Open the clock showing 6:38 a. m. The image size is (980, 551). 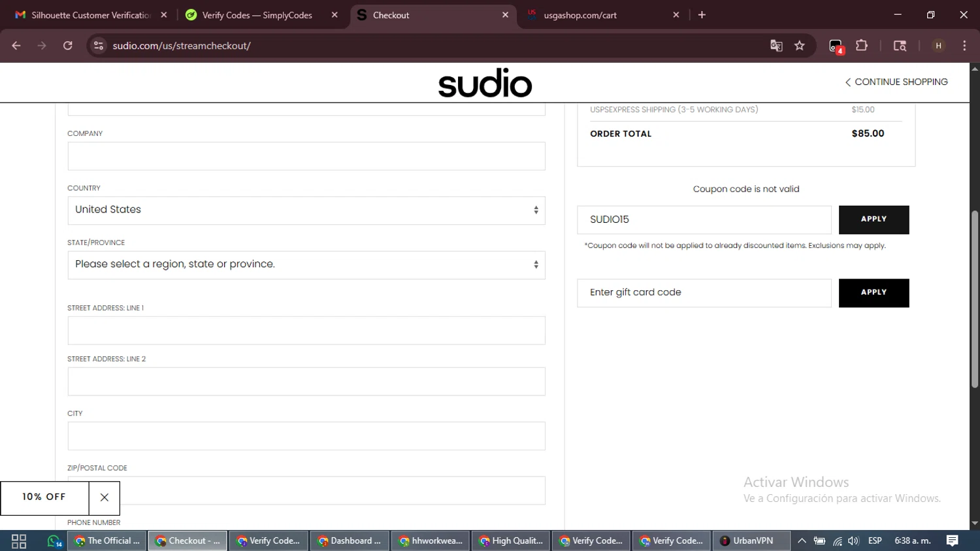912,541
